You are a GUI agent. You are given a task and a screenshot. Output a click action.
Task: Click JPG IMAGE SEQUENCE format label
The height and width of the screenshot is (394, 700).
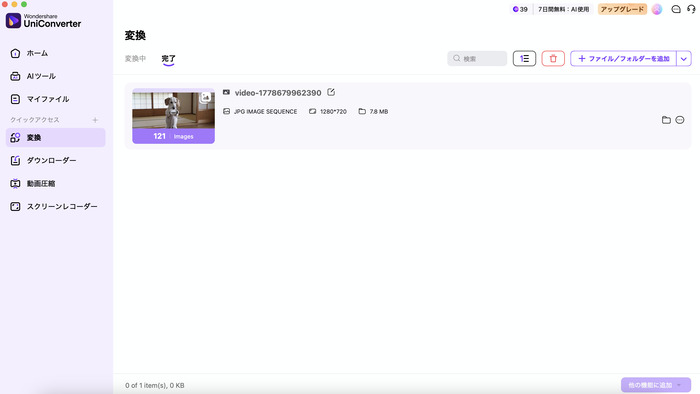coord(266,112)
